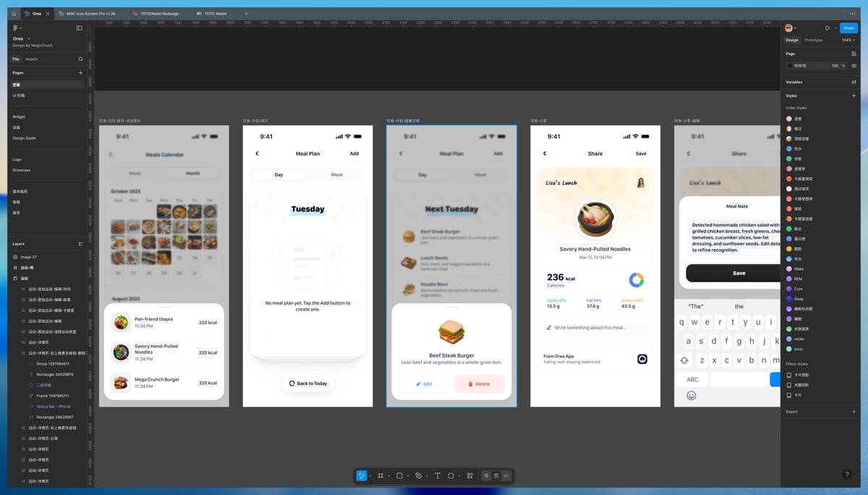This screenshot has width=868, height=495.
Task: Switch to the TOTOWallet Redesign tab
Action: tap(160, 14)
